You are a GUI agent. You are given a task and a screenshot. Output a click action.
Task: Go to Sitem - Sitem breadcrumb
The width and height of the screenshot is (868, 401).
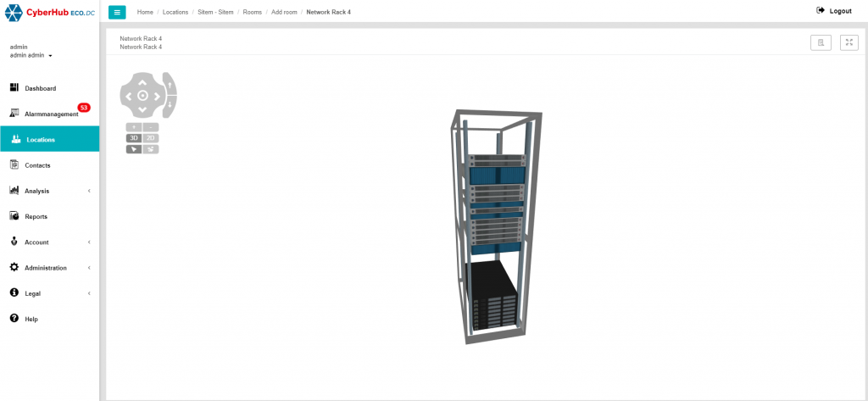click(x=215, y=12)
